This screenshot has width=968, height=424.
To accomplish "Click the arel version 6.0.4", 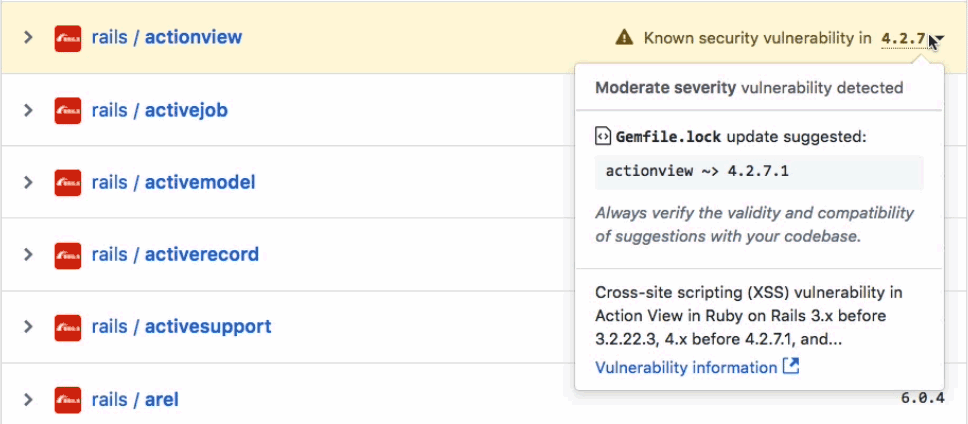I will [x=923, y=398].
